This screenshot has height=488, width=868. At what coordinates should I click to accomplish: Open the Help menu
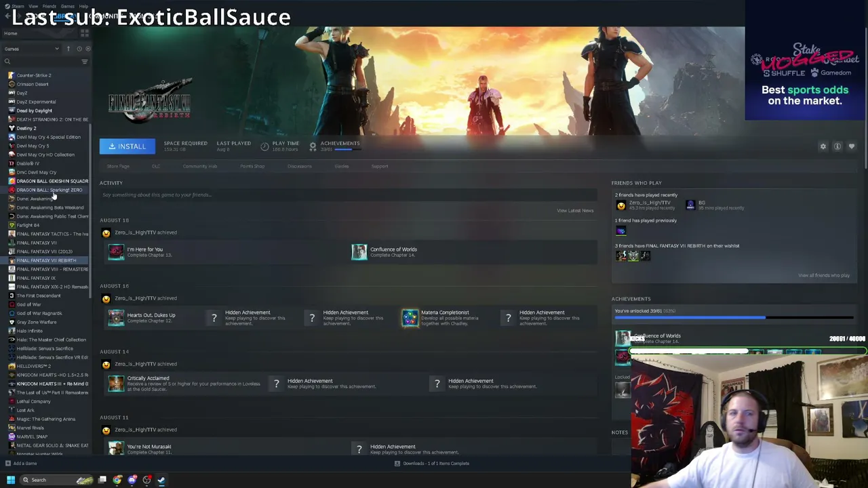click(x=83, y=6)
